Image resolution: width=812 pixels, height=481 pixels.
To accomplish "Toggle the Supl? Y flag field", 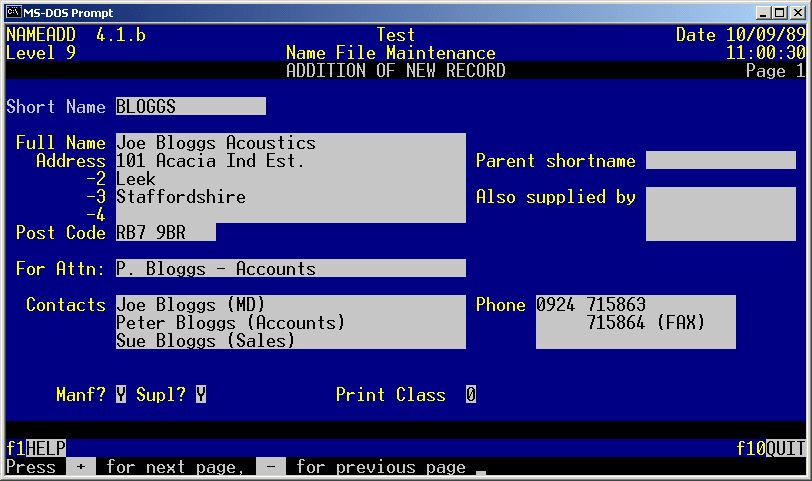I will tap(201, 395).
